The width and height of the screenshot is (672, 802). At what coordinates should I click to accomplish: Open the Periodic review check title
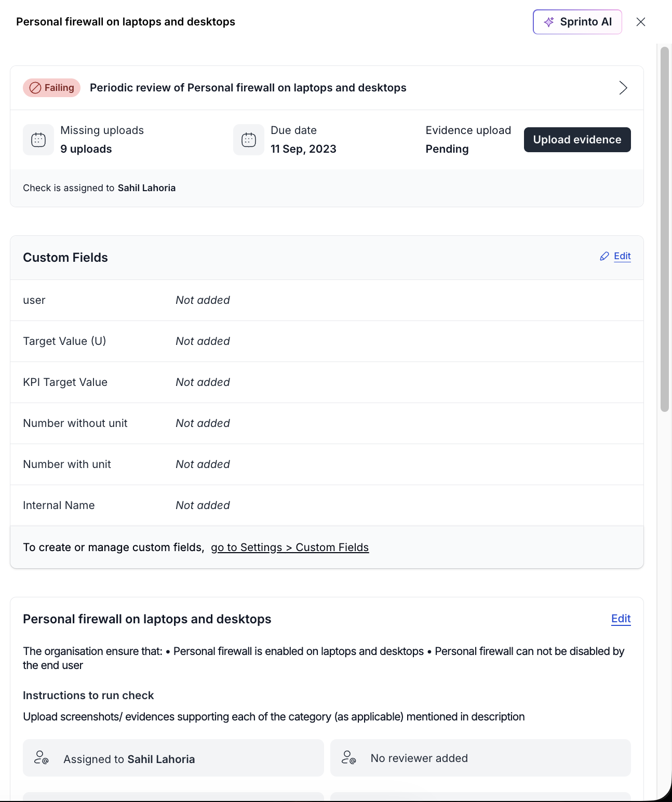tap(248, 88)
